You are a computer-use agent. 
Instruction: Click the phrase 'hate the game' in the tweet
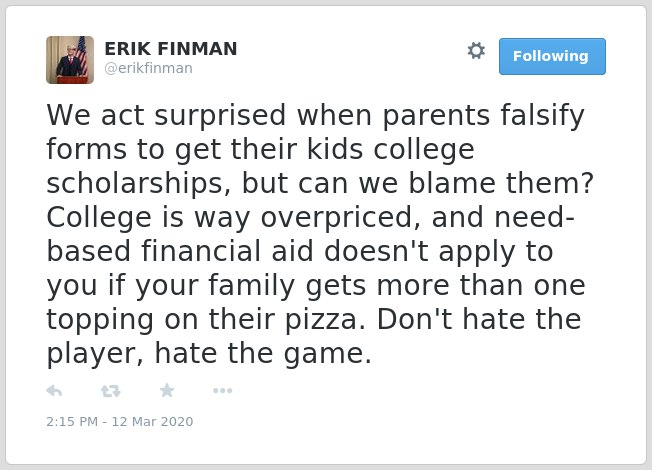[x=262, y=353]
